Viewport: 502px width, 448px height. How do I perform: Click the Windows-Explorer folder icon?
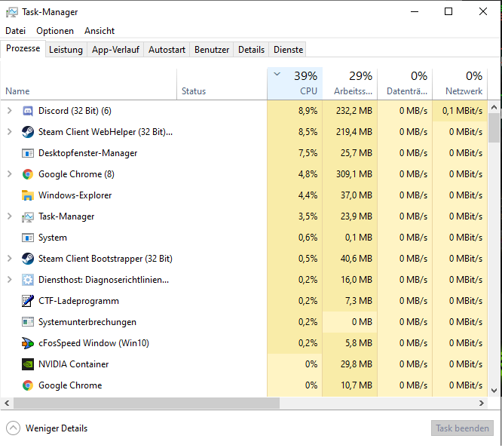(28, 195)
